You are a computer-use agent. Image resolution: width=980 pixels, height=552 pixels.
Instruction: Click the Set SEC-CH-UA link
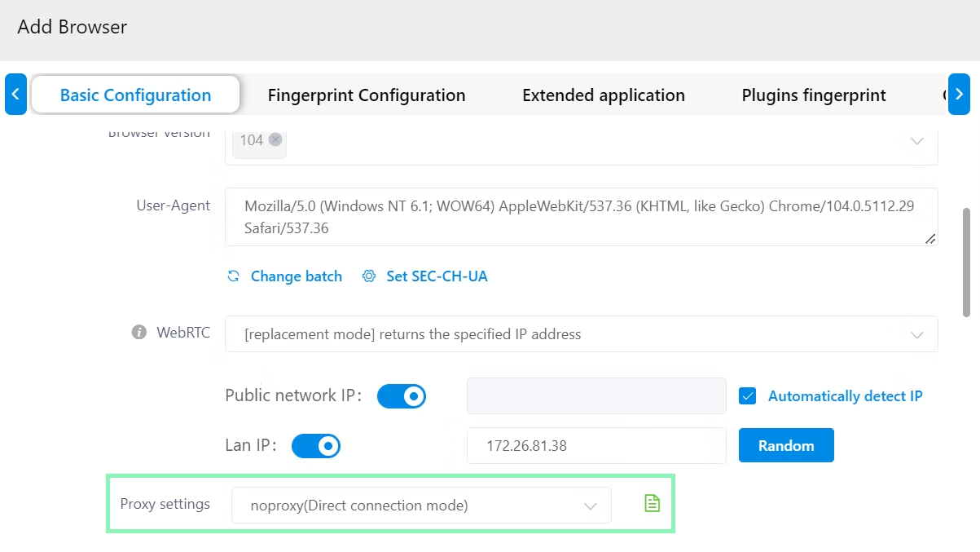437,276
